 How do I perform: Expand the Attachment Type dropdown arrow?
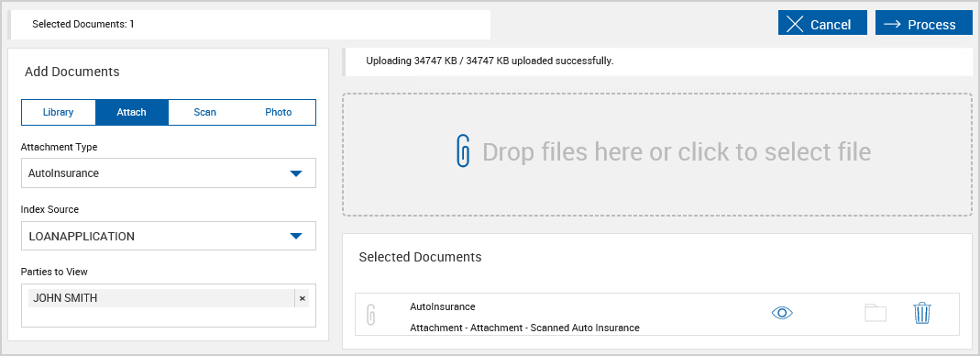click(296, 173)
